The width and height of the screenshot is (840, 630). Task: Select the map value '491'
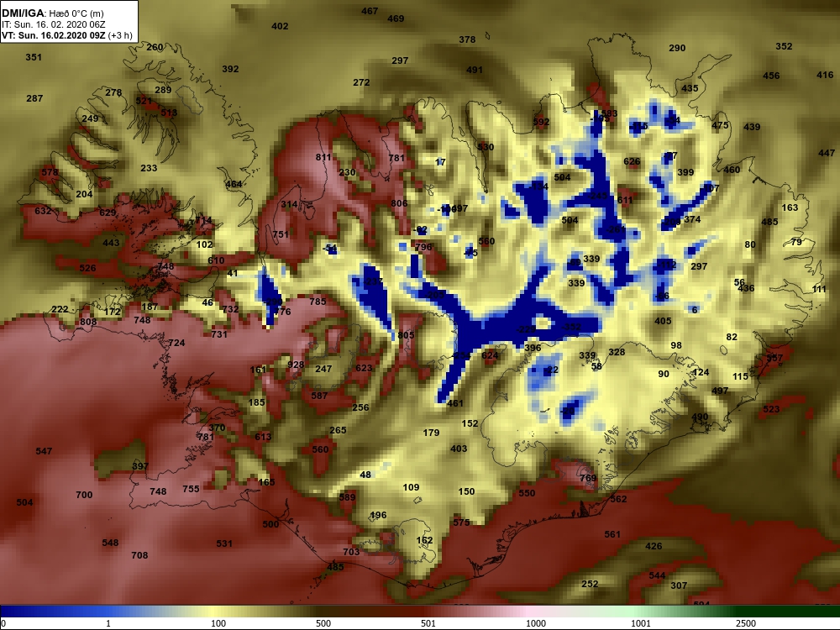[x=474, y=71]
